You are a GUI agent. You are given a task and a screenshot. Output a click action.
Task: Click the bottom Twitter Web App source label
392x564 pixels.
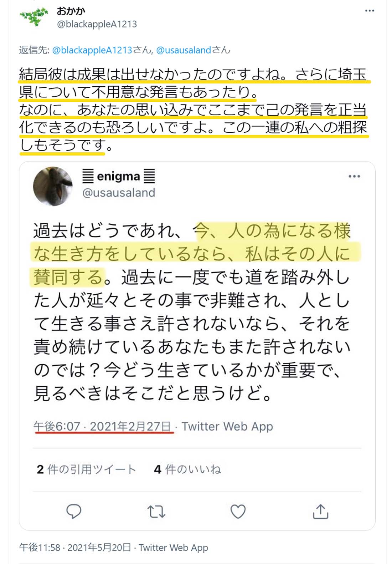coord(173,547)
